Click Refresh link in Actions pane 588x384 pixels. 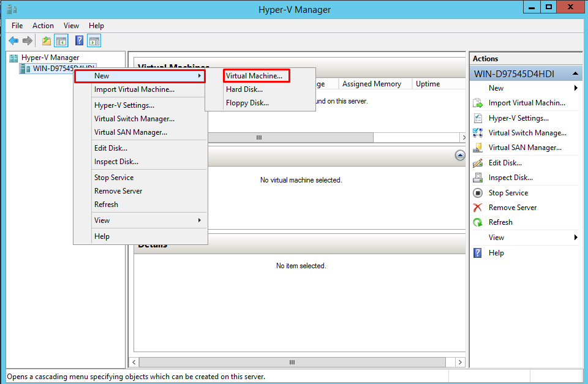(500, 222)
